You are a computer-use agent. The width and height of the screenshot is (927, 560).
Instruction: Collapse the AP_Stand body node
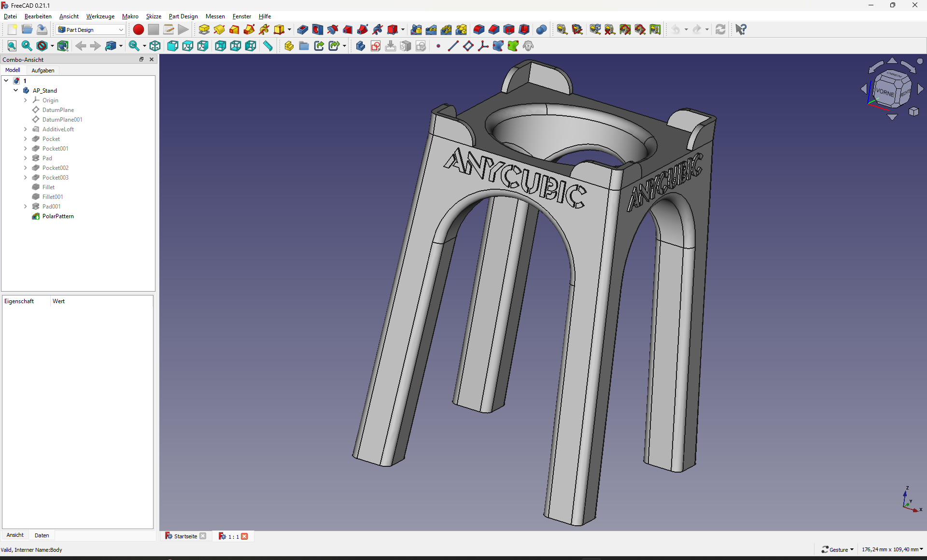coord(16,90)
